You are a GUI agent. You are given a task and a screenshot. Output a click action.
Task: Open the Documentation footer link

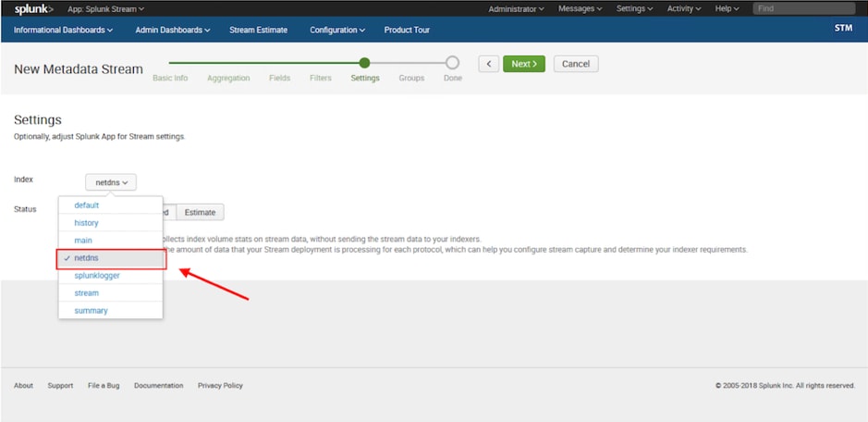point(158,386)
